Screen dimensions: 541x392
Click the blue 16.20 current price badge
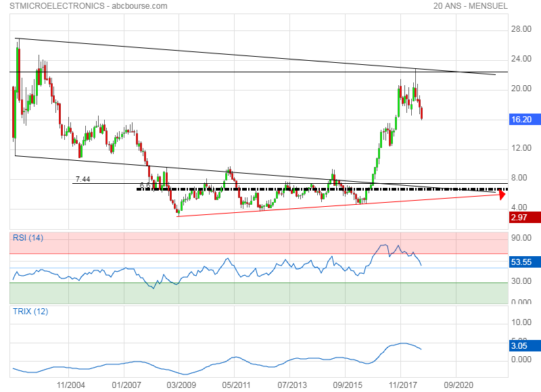pos(525,118)
